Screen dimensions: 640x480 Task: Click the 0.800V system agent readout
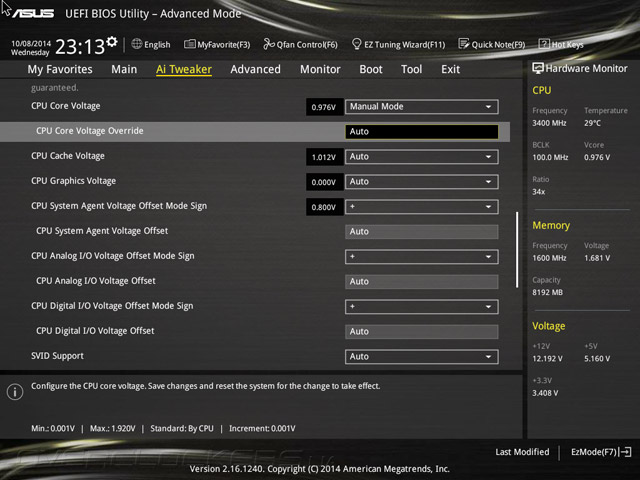(324, 207)
